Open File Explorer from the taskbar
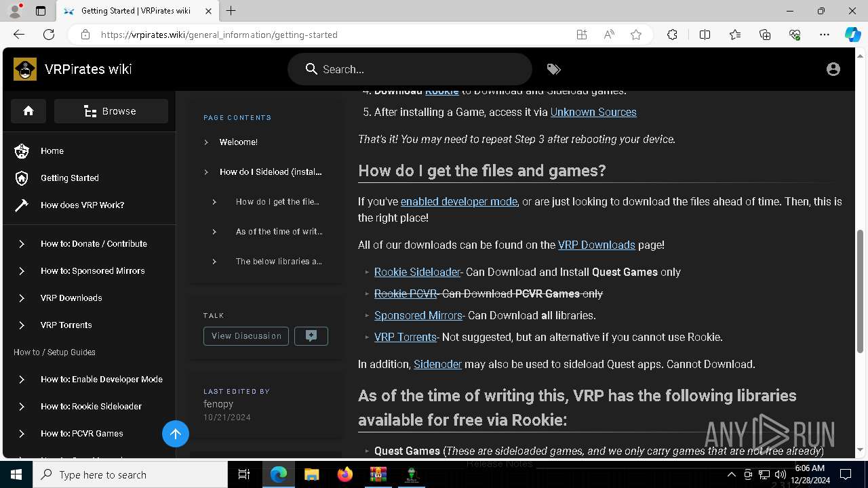868x488 pixels. [311, 474]
